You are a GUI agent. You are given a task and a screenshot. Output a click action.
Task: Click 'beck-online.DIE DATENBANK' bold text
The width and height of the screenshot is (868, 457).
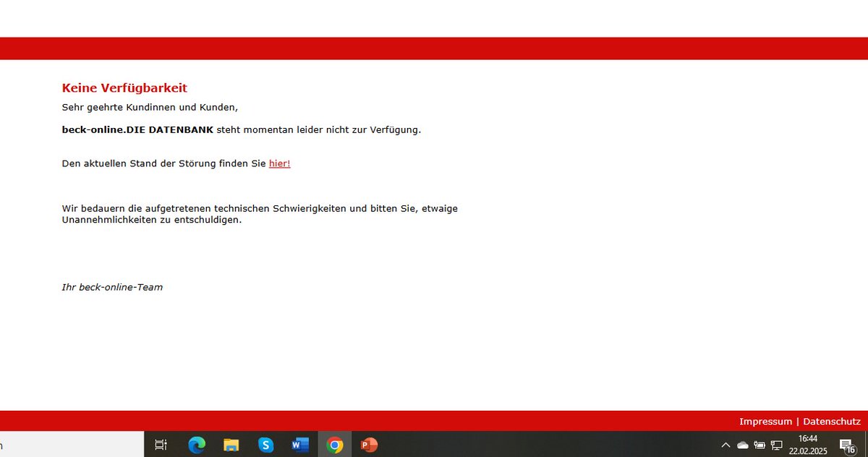[x=137, y=130]
